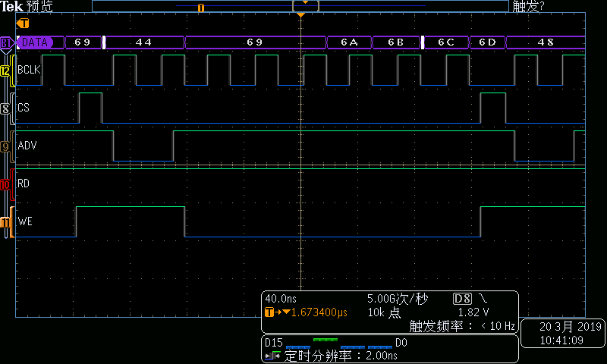This screenshot has width=607, height=364.
Task: Select the digital channel 8 badge
Action: click(5, 108)
